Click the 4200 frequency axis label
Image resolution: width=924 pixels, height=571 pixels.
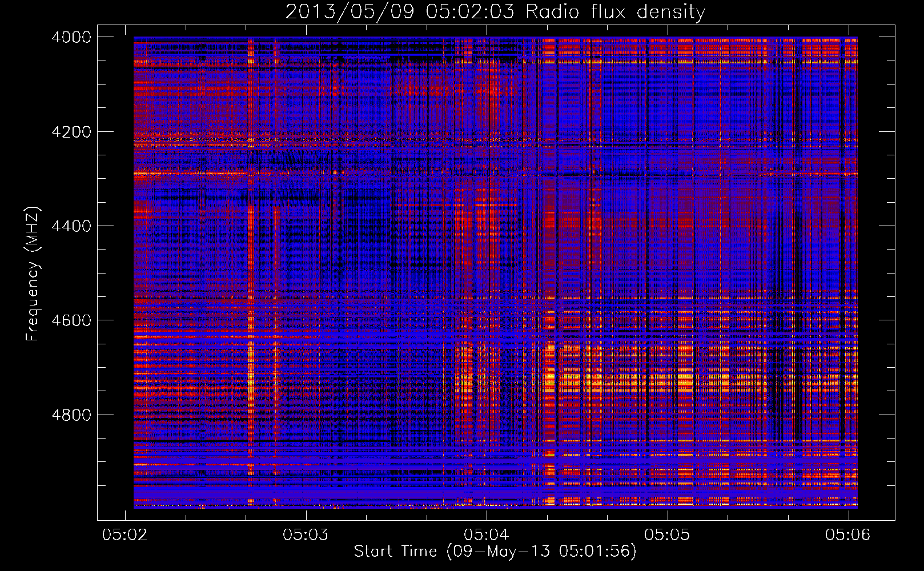[71, 132]
